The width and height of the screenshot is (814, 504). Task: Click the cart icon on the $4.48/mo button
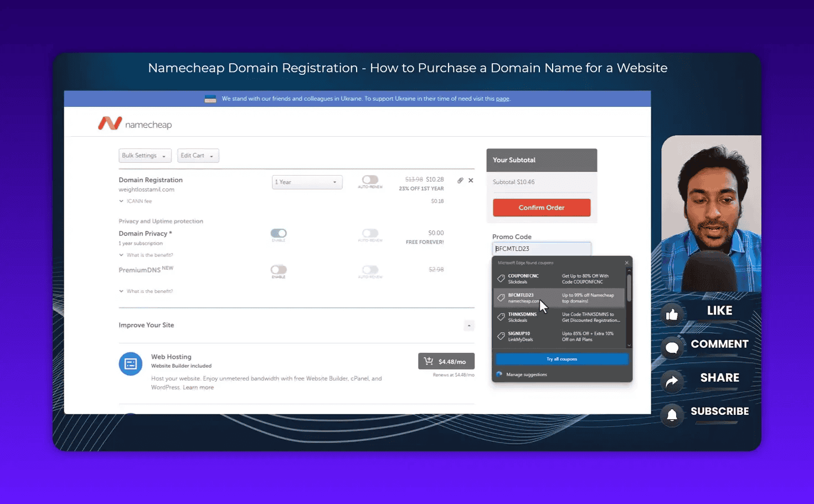click(429, 361)
